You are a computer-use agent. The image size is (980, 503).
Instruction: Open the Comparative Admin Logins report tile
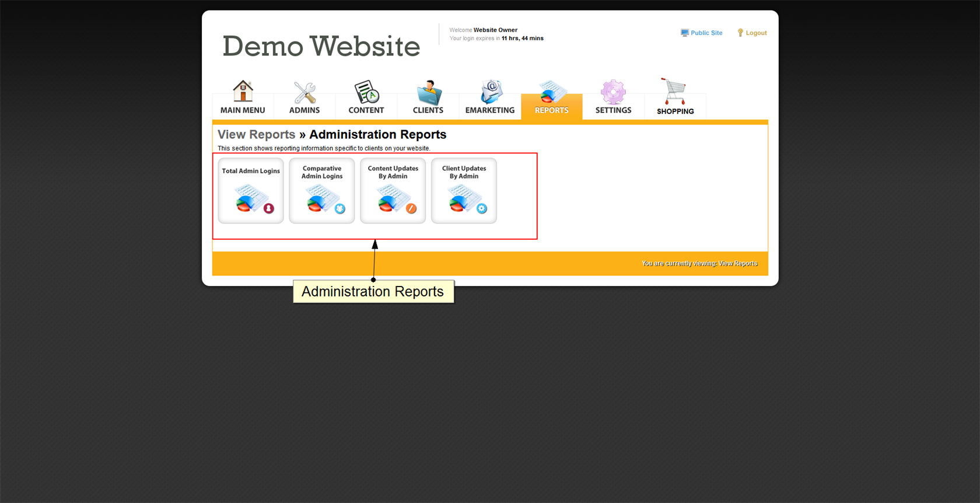tap(322, 191)
